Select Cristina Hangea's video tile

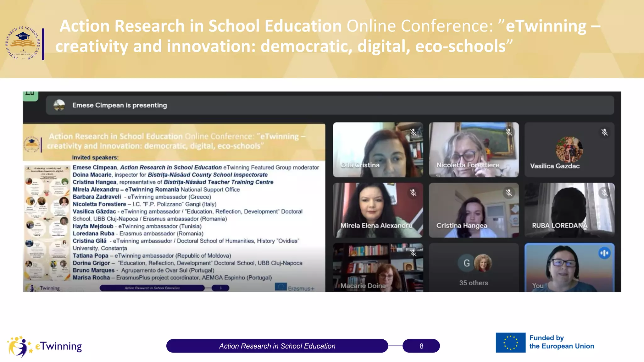tap(474, 210)
